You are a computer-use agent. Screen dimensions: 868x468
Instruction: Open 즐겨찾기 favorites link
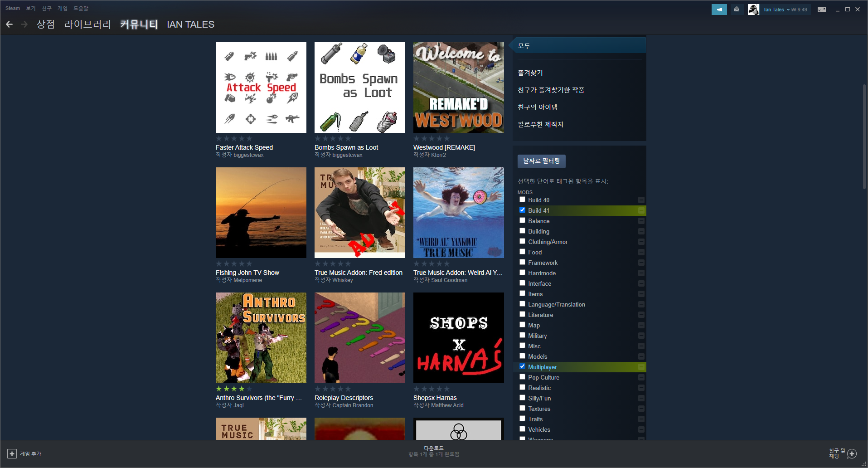pos(530,73)
